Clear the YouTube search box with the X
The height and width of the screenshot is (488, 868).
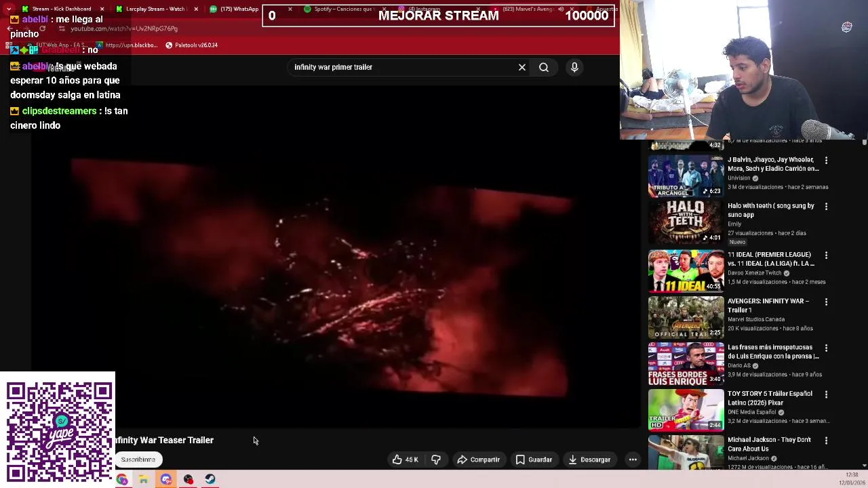coord(522,67)
